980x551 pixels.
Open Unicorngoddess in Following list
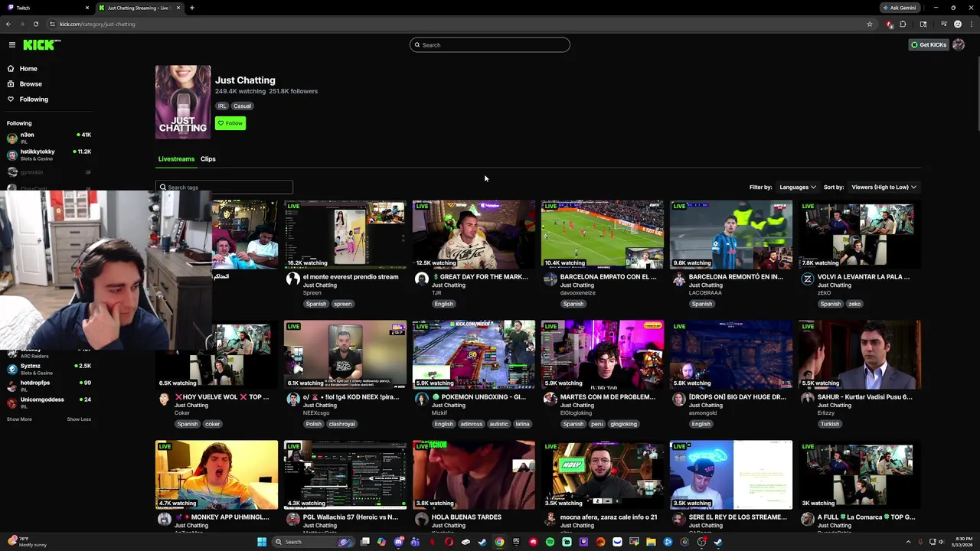pos(49,403)
